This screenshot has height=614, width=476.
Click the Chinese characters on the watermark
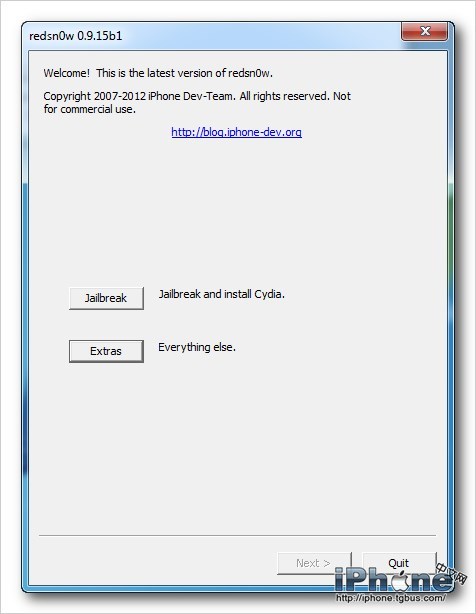(452, 573)
